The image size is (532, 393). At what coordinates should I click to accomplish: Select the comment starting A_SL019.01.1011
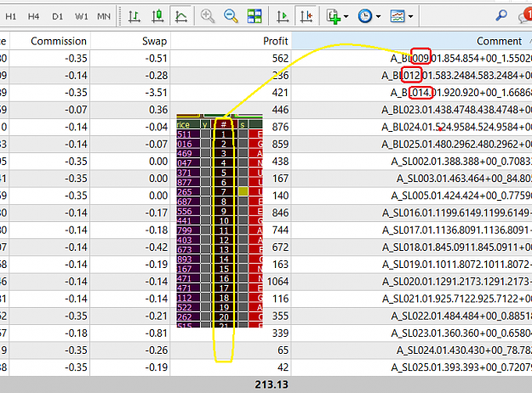(x=457, y=265)
